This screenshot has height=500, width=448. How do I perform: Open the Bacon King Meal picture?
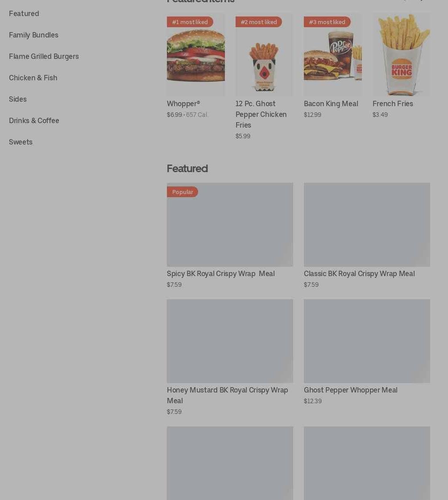click(x=332, y=54)
